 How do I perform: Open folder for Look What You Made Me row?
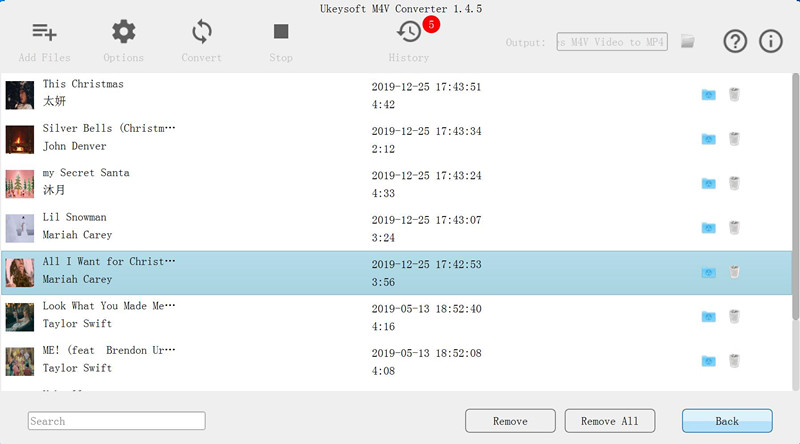[x=708, y=316]
